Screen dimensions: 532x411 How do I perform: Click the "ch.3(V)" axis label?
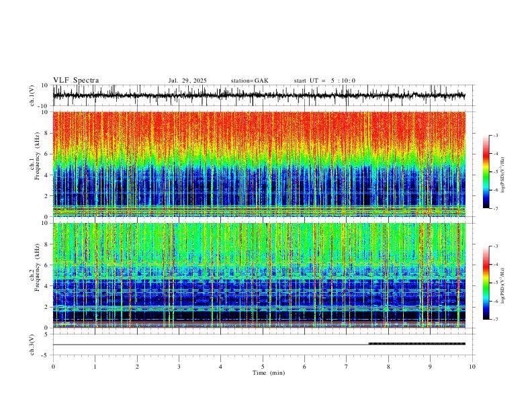click(32, 345)
